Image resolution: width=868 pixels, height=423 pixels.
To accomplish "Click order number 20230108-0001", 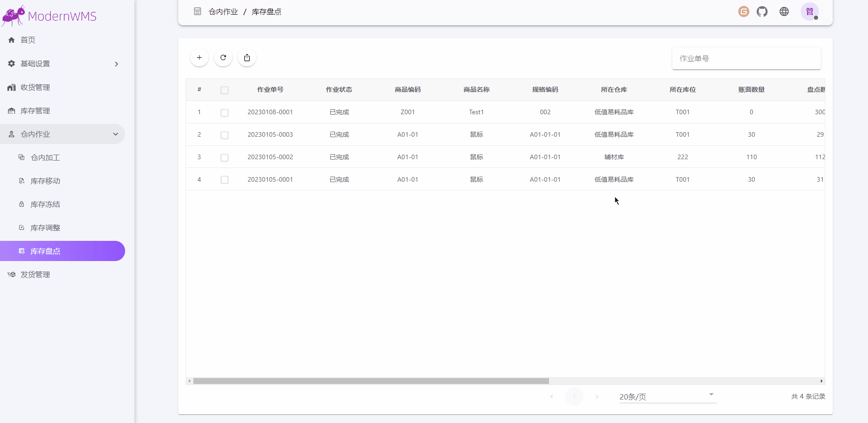I will coord(270,112).
